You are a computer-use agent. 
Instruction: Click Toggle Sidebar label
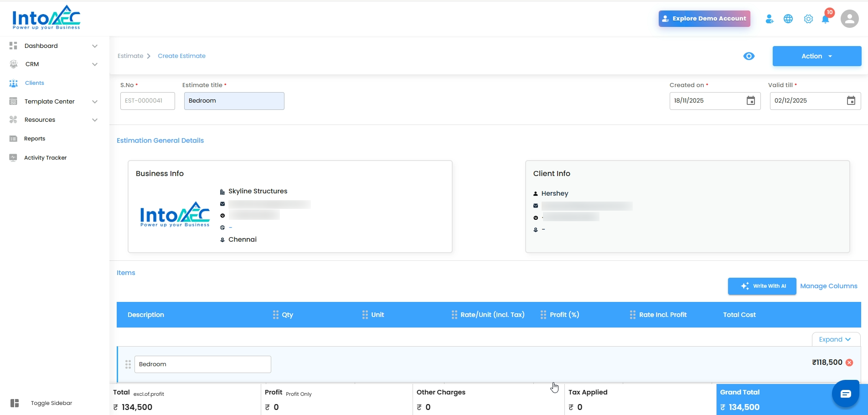click(52, 403)
